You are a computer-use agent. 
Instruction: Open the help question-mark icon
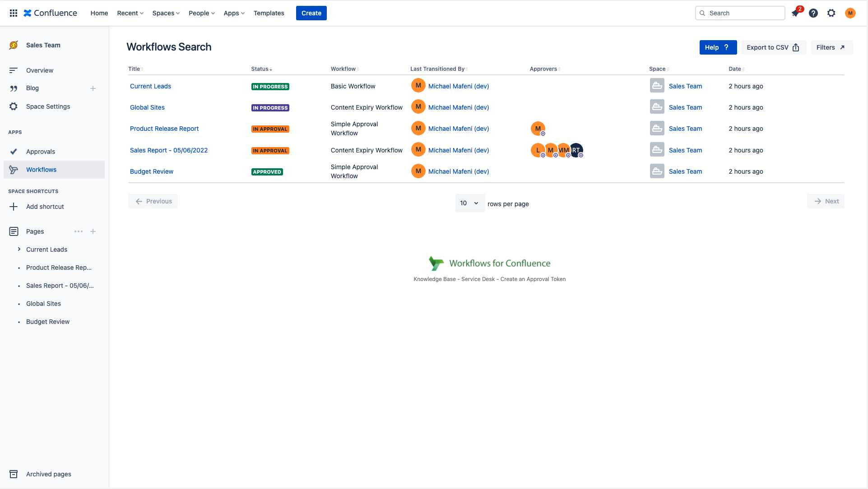pos(813,13)
